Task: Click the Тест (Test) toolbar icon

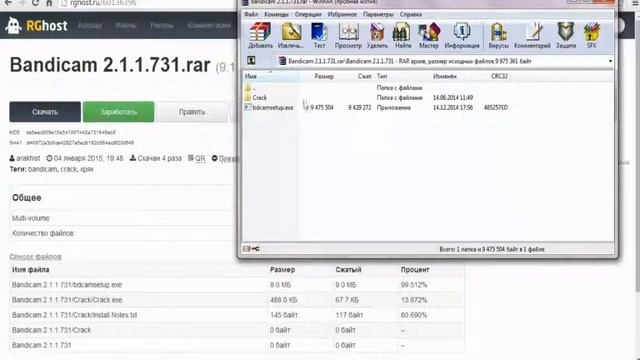Action: pos(319,35)
